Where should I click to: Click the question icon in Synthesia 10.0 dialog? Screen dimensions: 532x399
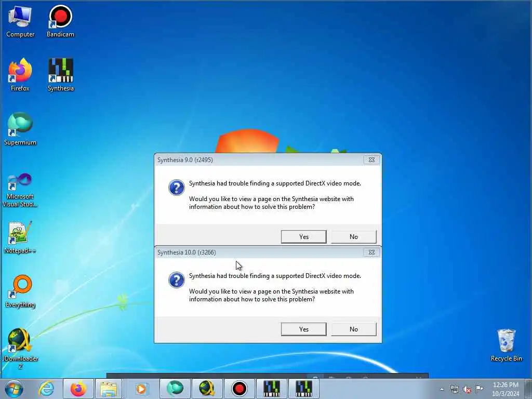(x=177, y=280)
